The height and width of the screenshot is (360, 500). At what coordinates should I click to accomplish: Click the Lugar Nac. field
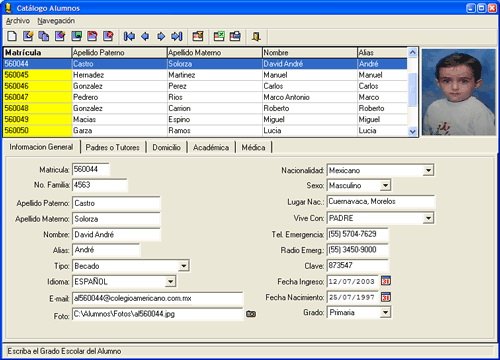coord(381,202)
